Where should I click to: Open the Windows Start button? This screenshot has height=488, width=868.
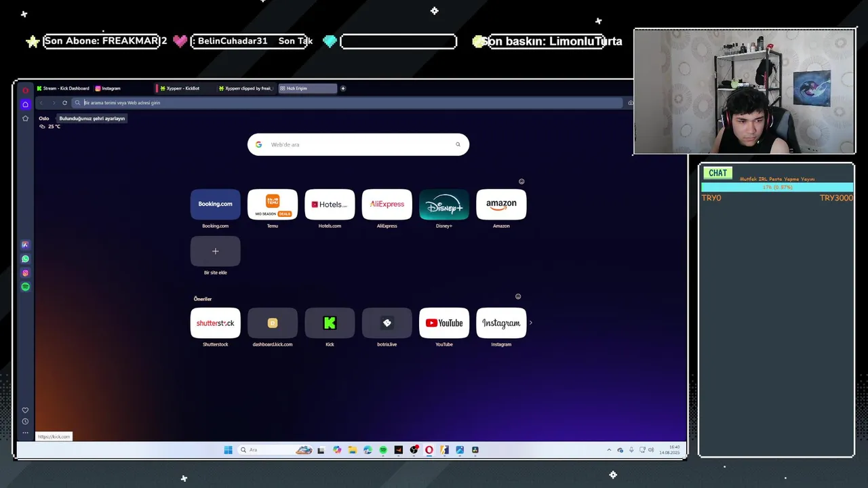[228, 450]
